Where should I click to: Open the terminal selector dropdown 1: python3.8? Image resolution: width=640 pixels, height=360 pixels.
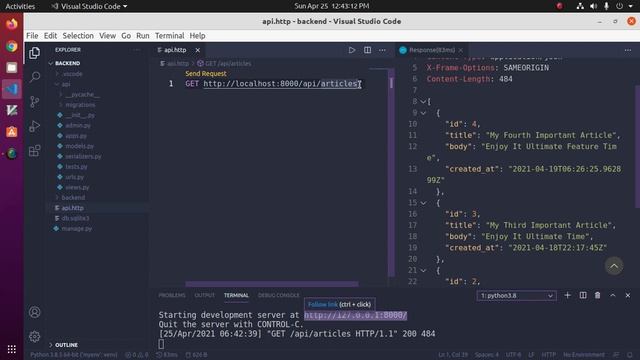(x=516, y=296)
